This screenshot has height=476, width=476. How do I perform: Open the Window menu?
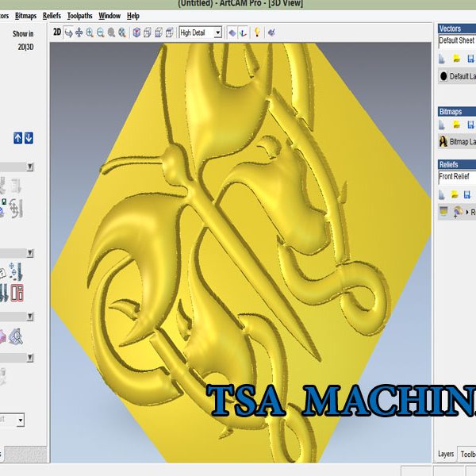pos(109,16)
